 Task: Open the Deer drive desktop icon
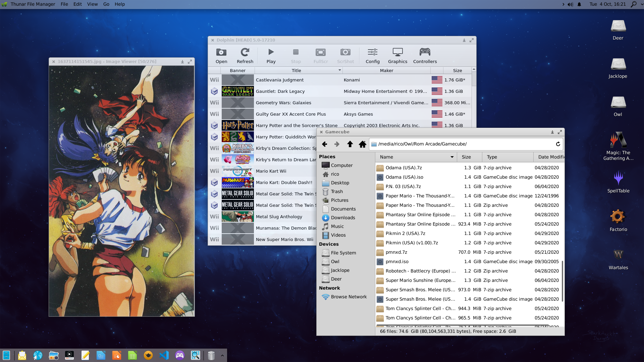point(618,30)
